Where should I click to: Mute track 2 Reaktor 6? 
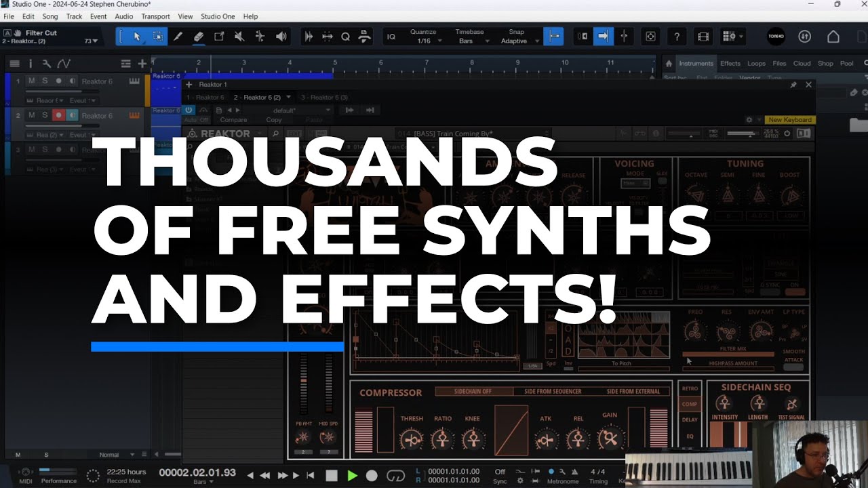pyautogui.click(x=31, y=115)
